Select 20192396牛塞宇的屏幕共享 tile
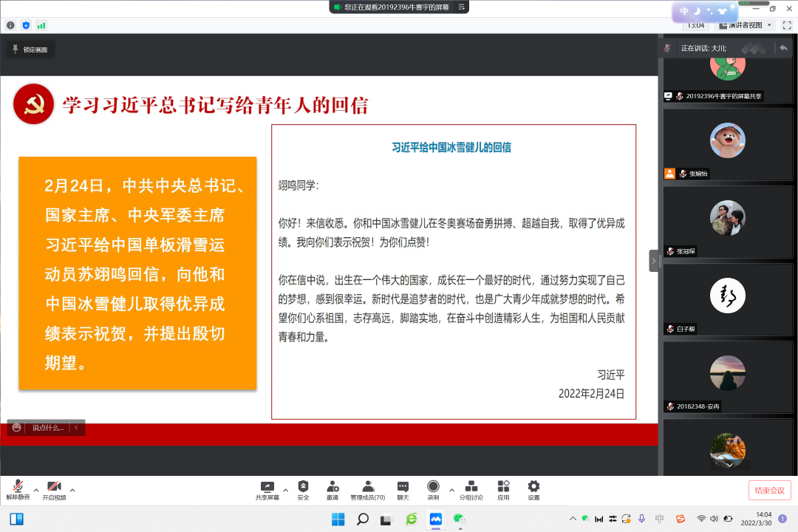798x532 pixels. pyautogui.click(x=728, y=81)
